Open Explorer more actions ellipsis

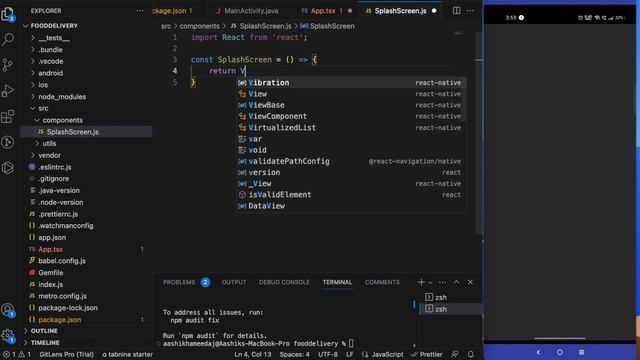point(140,11)
